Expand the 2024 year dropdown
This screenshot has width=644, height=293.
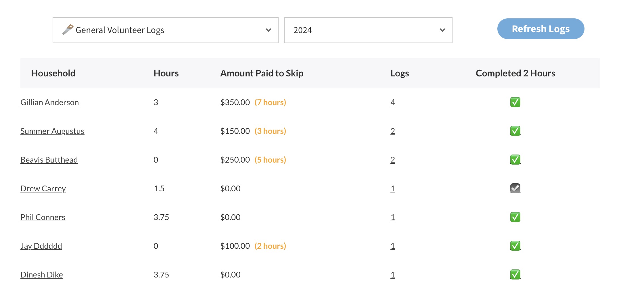pos(368,30)
